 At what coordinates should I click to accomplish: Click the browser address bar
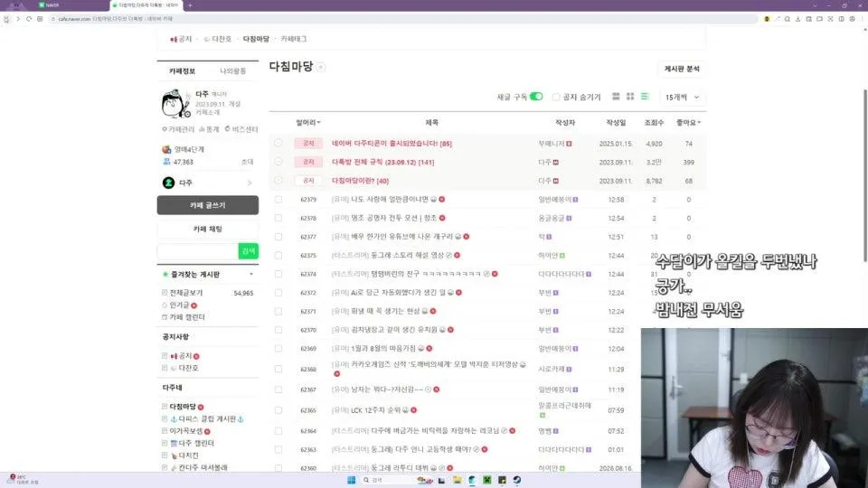coord(403,19)
